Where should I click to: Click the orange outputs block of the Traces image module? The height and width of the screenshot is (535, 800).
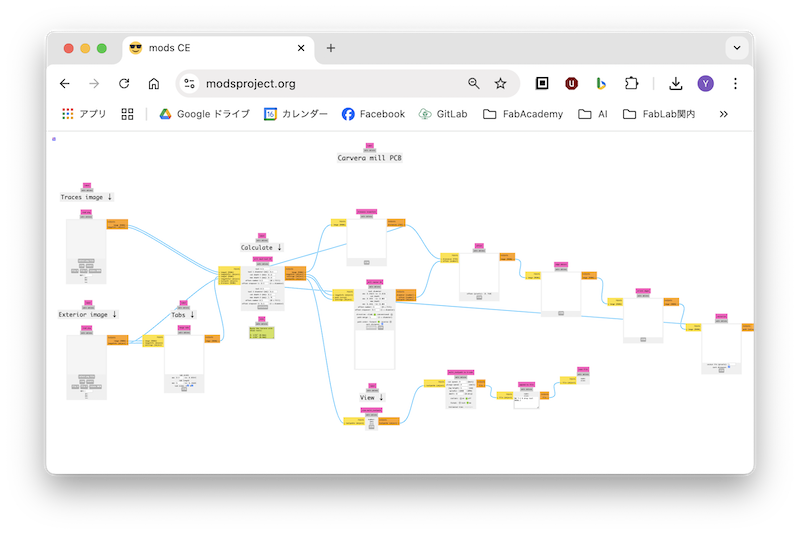(117, 224)
